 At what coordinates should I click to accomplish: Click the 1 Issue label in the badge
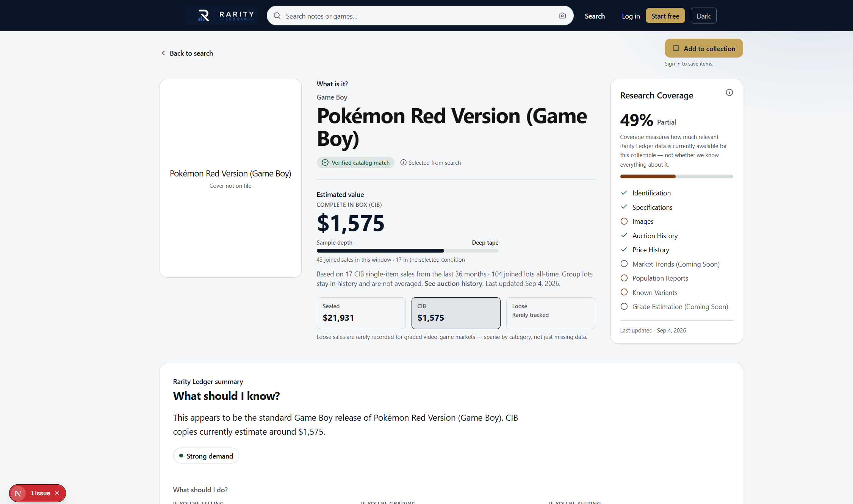[x=40, y=493]
